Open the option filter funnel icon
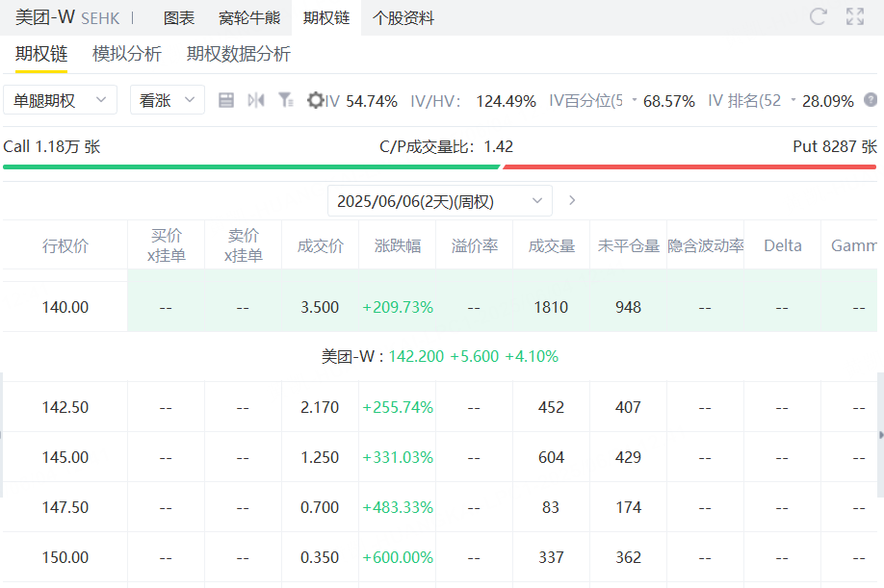The width and height of the screenshot is (884, 588). 286,101
